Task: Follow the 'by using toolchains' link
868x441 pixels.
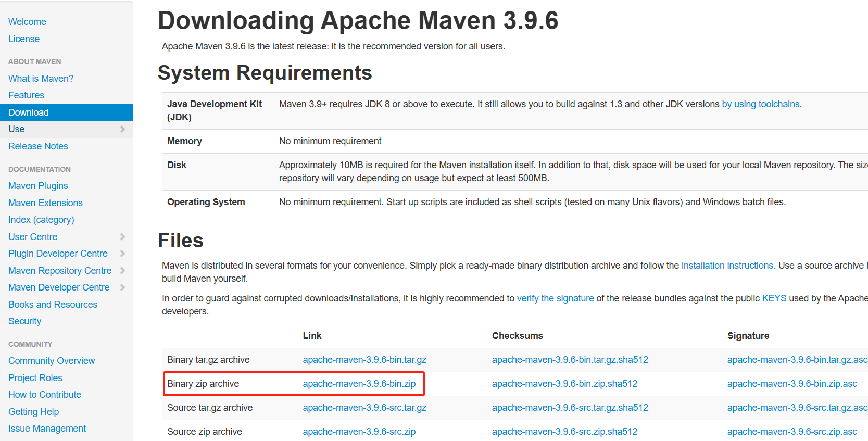Action: point(761,104)
